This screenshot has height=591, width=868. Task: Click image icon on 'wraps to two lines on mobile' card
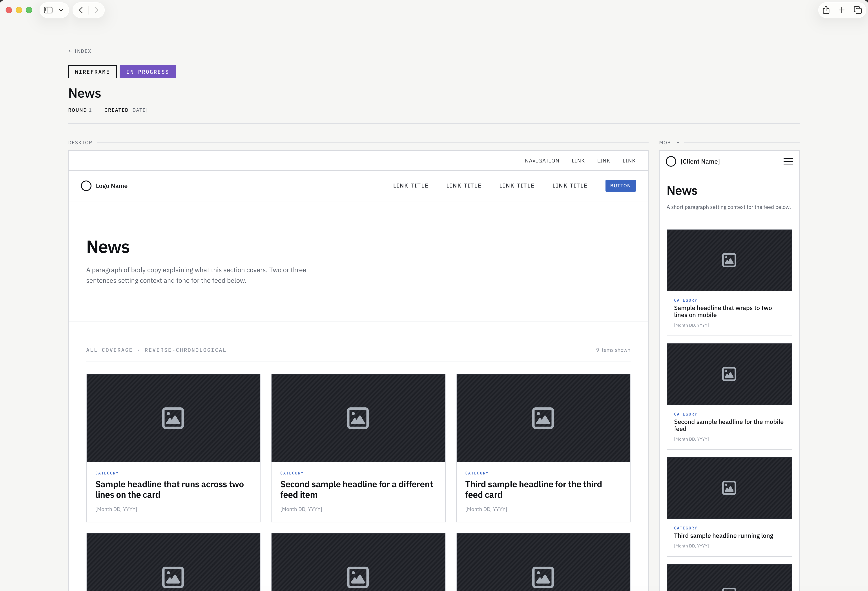tap(729, 260)
